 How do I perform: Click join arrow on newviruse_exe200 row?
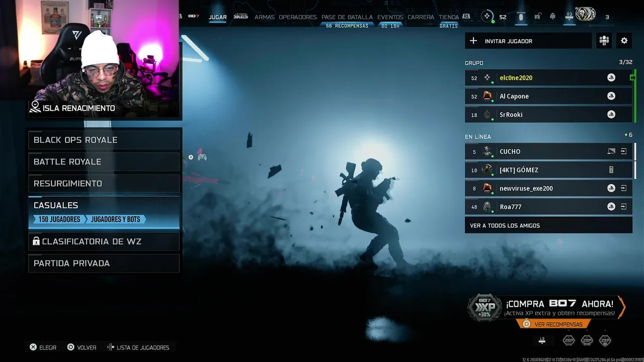click(623, 188)
